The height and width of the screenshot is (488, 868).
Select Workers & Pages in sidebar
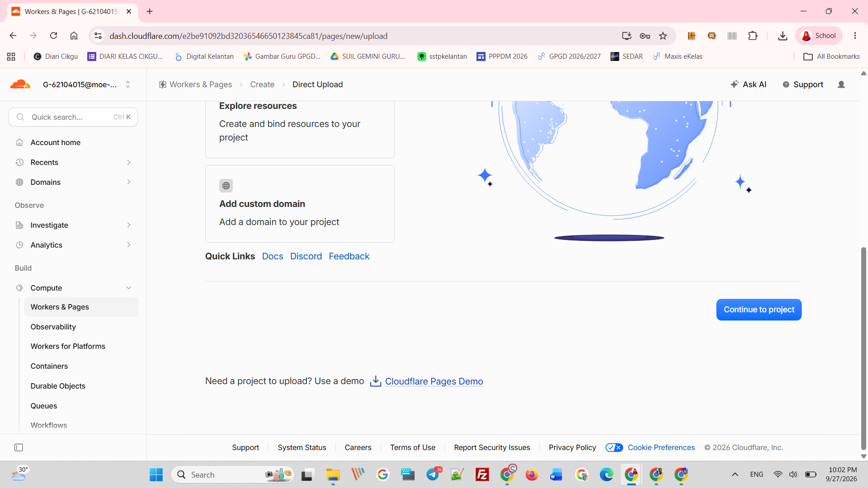[81, 307]
